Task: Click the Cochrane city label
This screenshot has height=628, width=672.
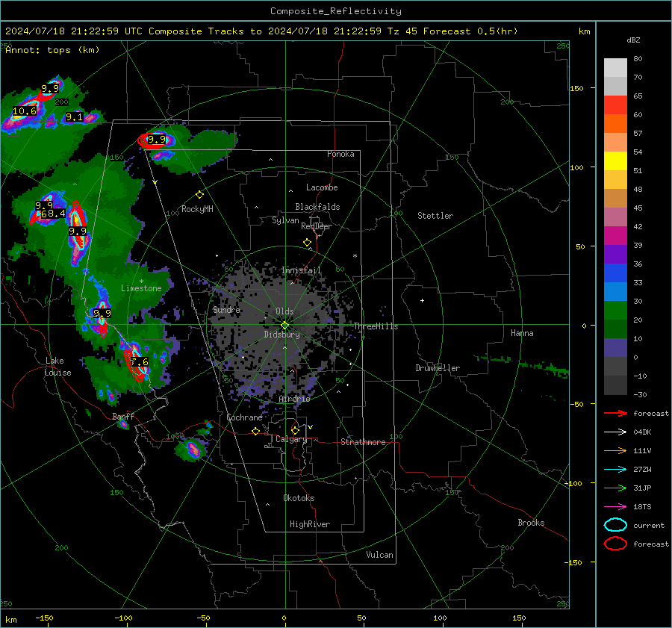Action: 244,417
